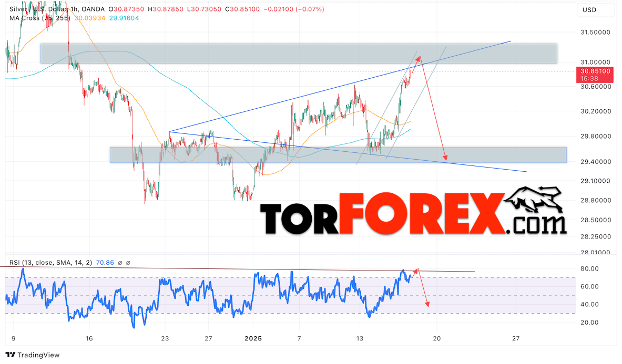622x364 pixels.
Task: Select the lower grey support rectangle
Action: [x=338, y=154]
